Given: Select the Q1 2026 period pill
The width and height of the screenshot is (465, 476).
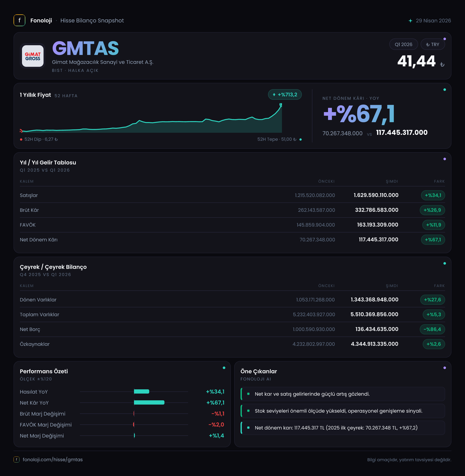Looking at the screenshot, I should 403,44.
